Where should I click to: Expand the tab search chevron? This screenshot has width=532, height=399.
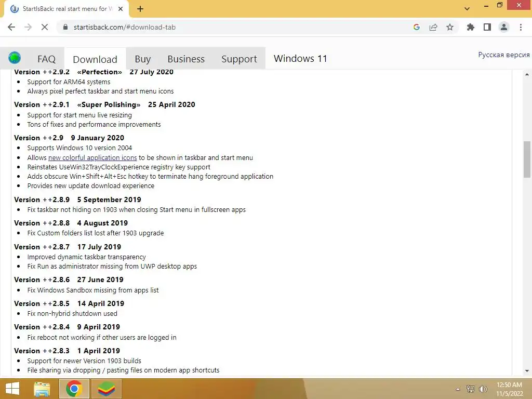point(467,9)
